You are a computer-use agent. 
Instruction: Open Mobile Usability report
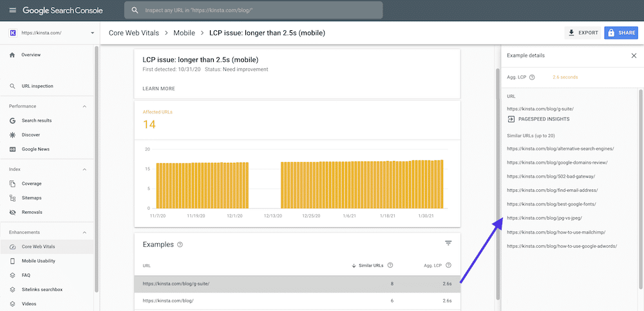coord(38,261)
